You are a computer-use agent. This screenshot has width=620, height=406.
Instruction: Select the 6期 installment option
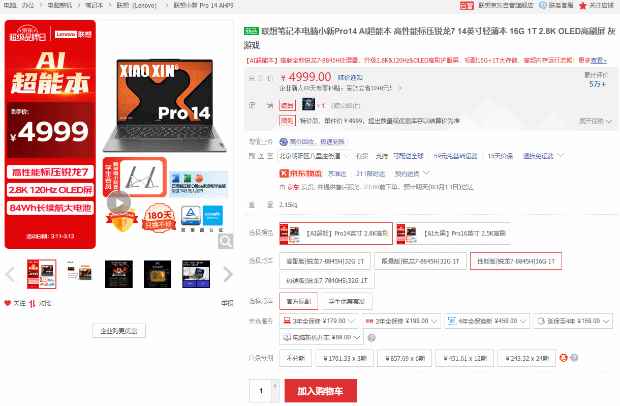(x=405, y=358)
